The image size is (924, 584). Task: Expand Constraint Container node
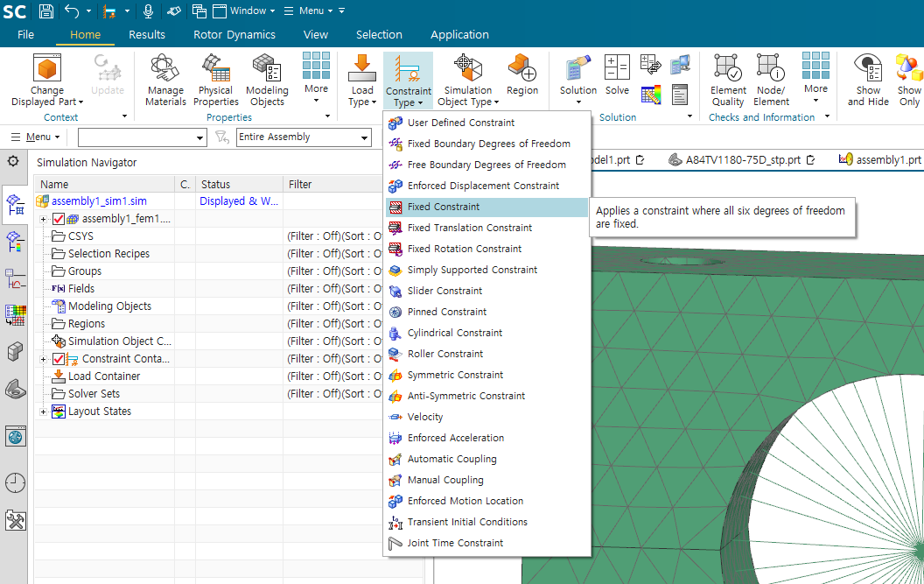tap(43, 359)
